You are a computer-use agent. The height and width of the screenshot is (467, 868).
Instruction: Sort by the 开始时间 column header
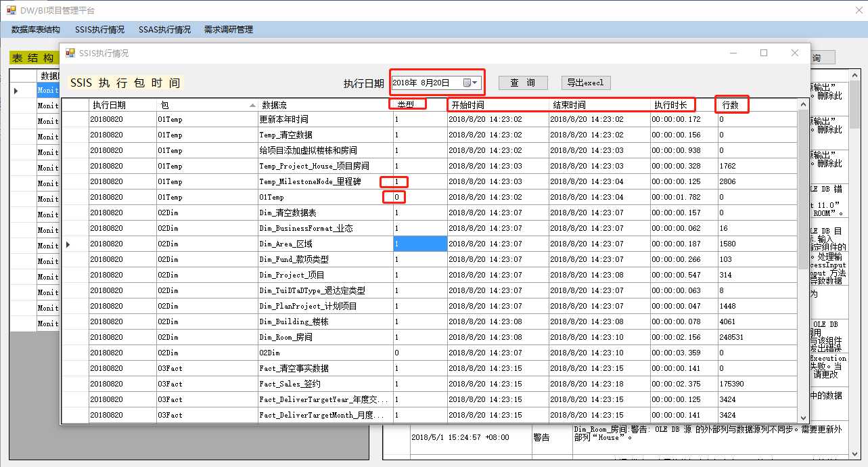498,105
